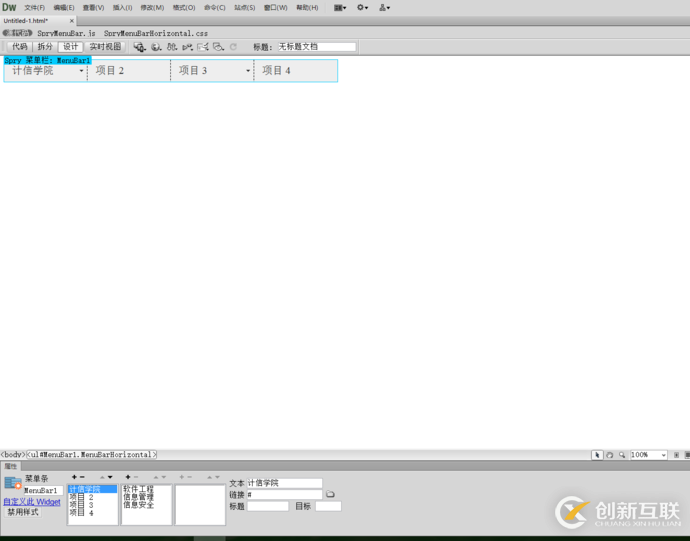This screenshot has width=690, height=541.
Task: Open SpryMenuBarHorizontal.css related file
Action: click(x=156, y=33)
